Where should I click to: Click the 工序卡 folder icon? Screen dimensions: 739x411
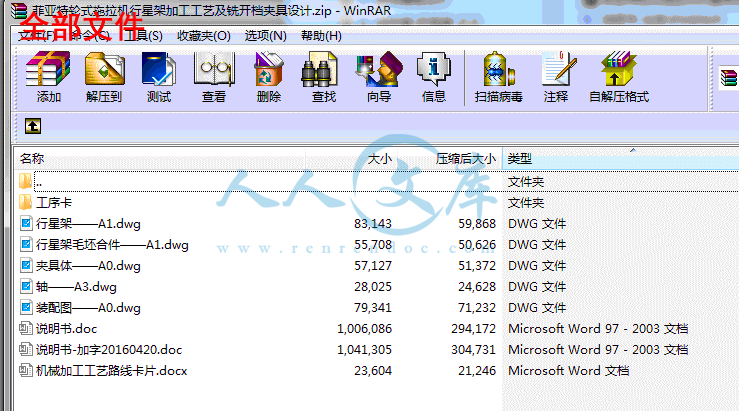point(25,202)
